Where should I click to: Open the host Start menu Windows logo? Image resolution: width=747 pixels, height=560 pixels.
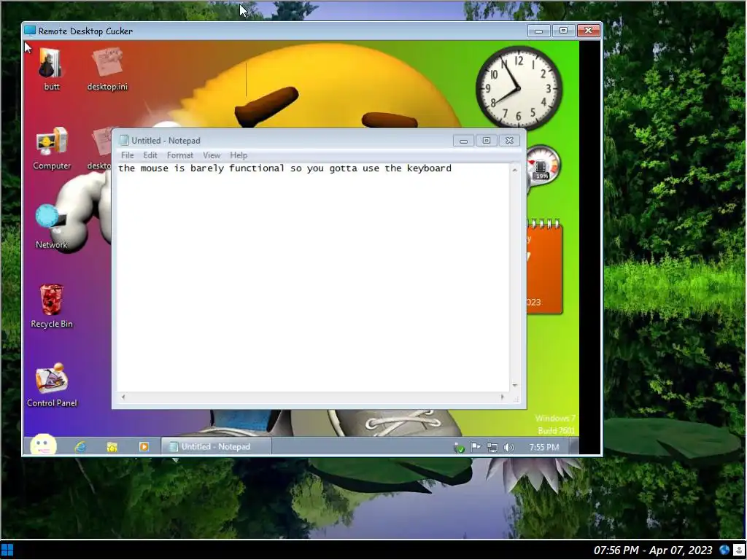tap(7, 550)
